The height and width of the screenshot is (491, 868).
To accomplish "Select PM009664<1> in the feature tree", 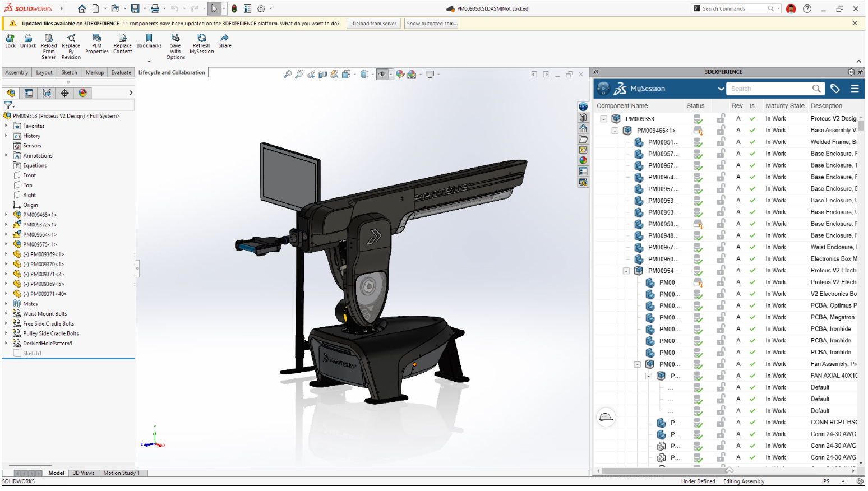I will [x=40, y=235].
